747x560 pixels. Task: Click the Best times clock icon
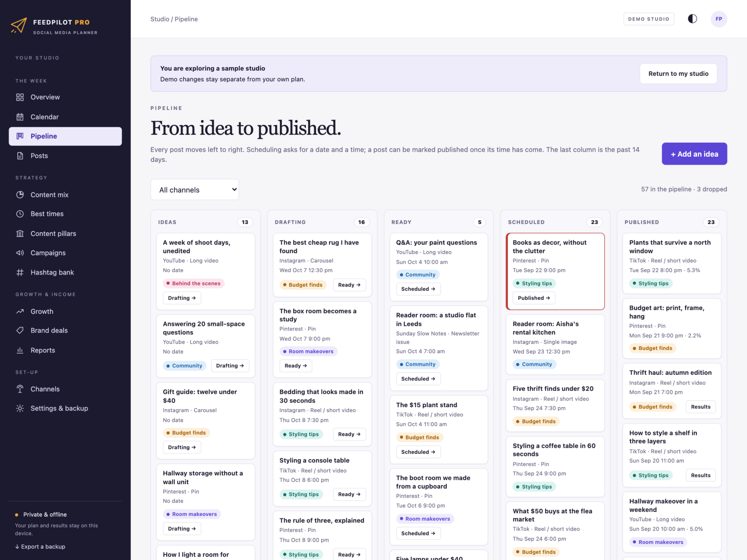click(20, 214)
